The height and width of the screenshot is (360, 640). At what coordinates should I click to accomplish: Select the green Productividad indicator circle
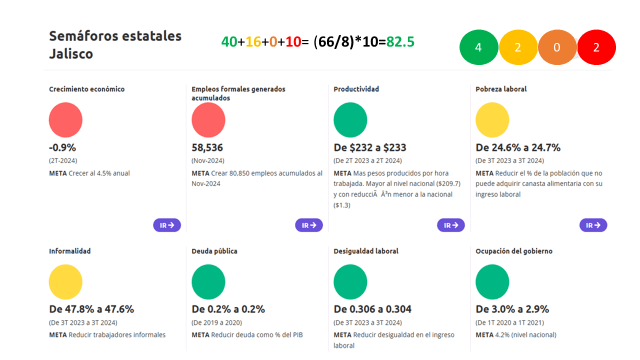[x=350, y=120]
